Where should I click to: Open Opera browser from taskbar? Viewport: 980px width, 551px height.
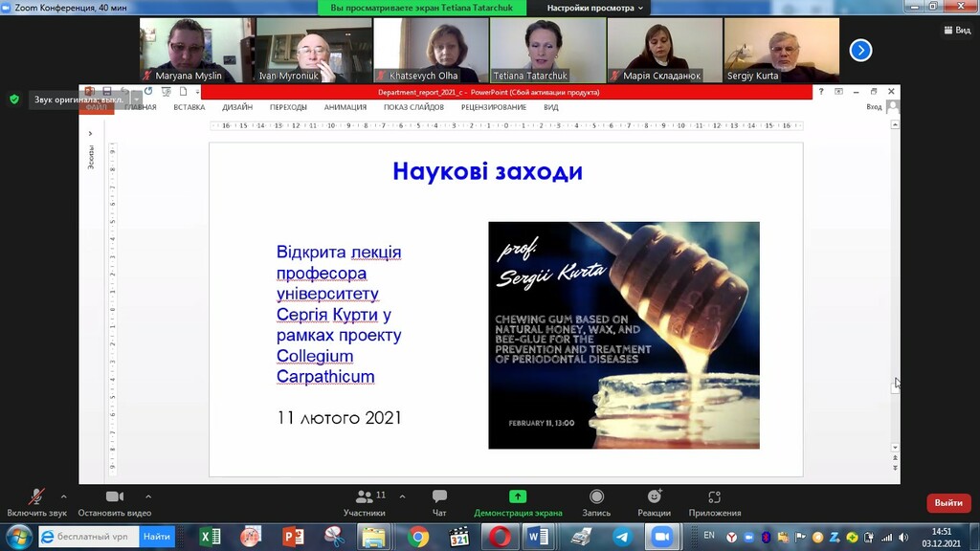coord(500,537)
